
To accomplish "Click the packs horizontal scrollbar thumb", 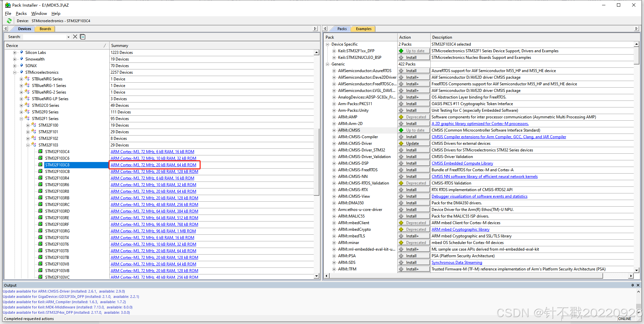I will point(466,276).
